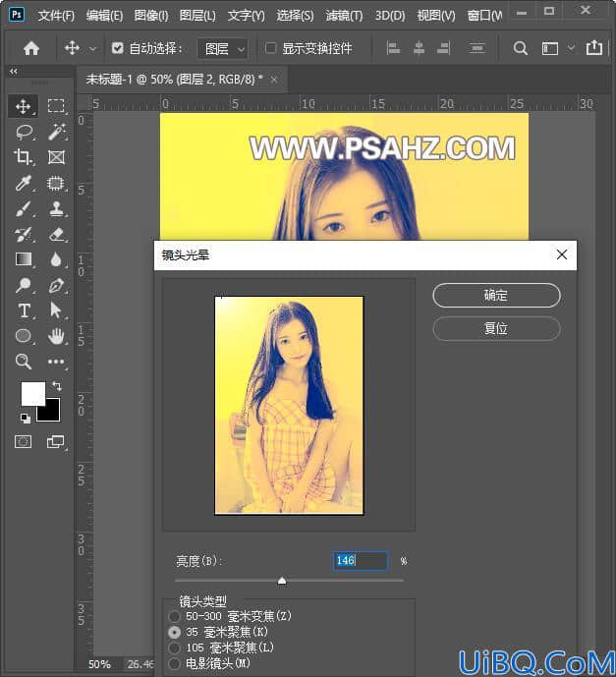Toggle Quick Mask mode
The height and width of the screenshot is (677, 616).
pos(23,441)
